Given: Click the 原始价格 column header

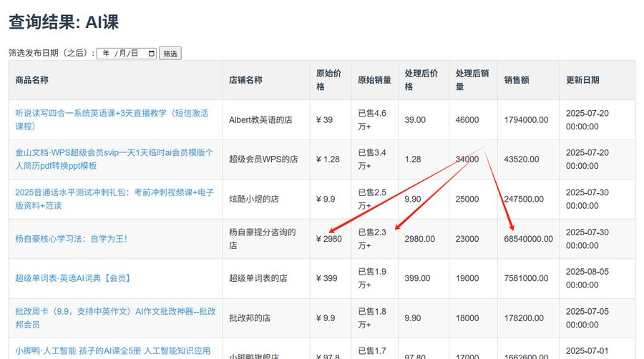Looking at the screenshot, I should [x=328, y=80].
